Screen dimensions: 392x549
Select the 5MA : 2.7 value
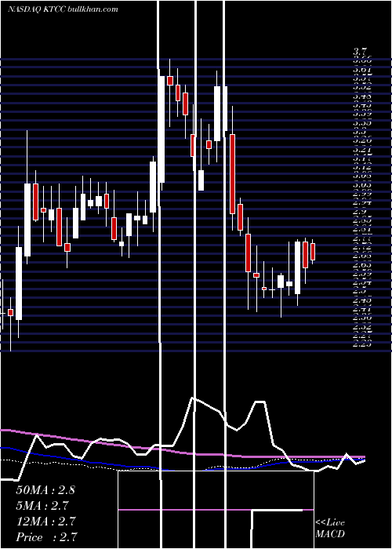click(x=42, y=506)
